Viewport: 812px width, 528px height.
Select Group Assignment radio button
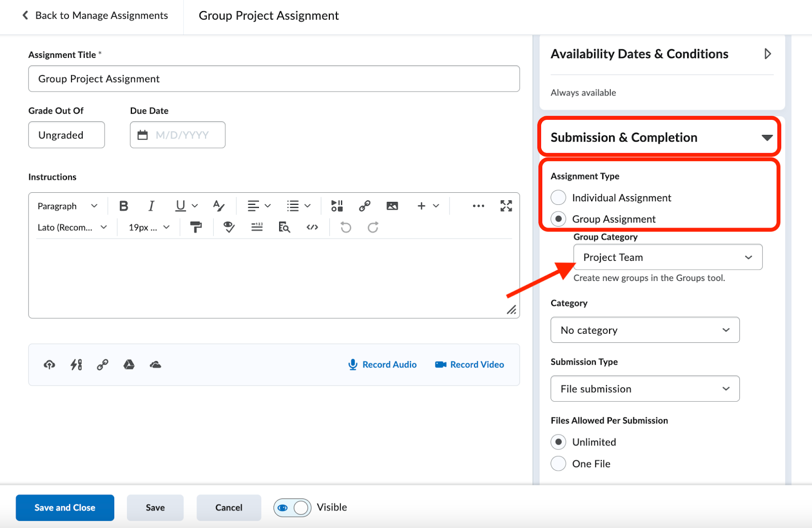coord(558,219)
